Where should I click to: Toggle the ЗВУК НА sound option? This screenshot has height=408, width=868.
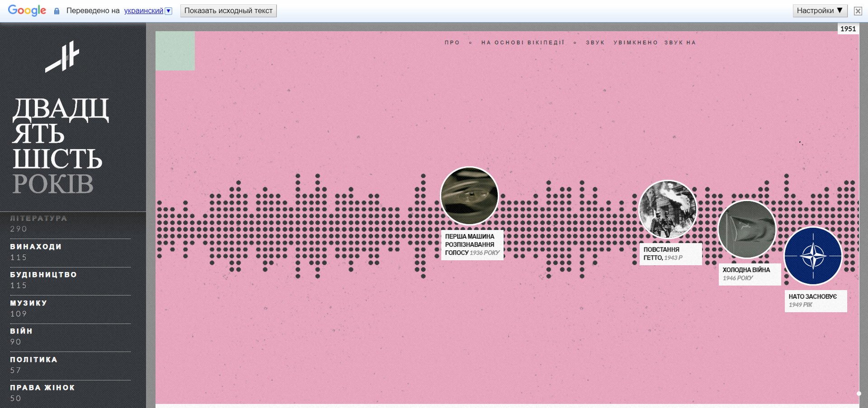[x=679, y=42]
